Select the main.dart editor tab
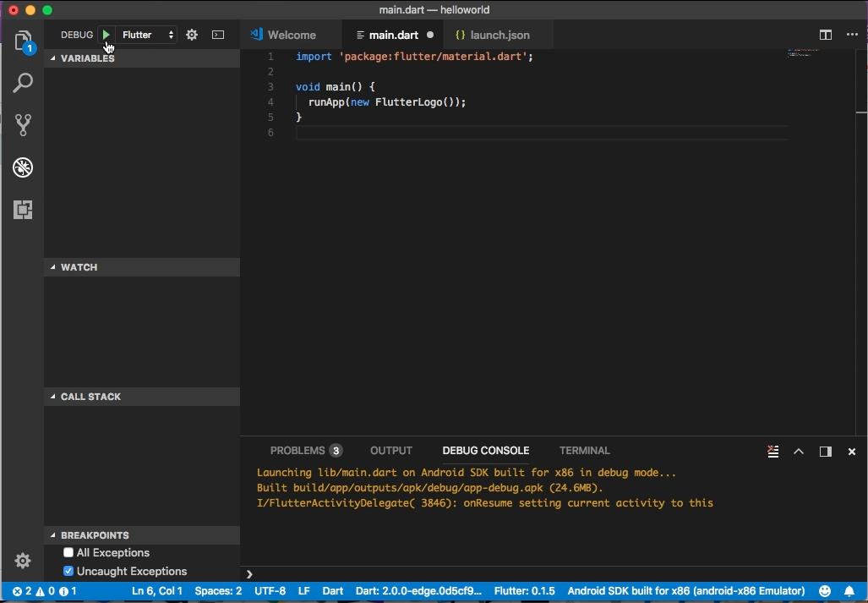Screen dimensions: 868x603 (393, 35)
